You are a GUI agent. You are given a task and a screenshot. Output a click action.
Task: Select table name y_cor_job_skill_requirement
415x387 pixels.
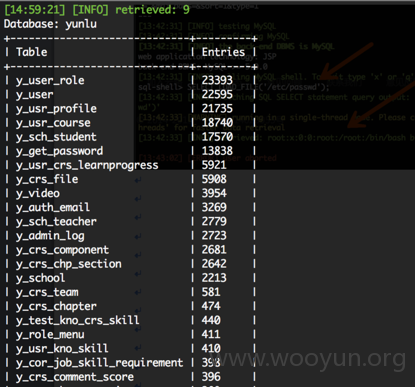click(x=99, y=363)
